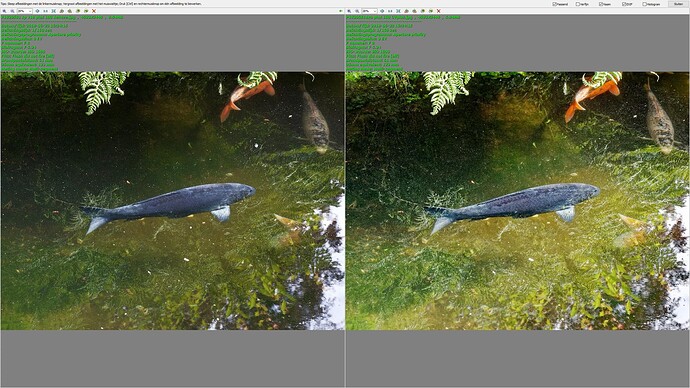Fit right image to panel
The height and width of the screenshot is (388, 690).
398,11
